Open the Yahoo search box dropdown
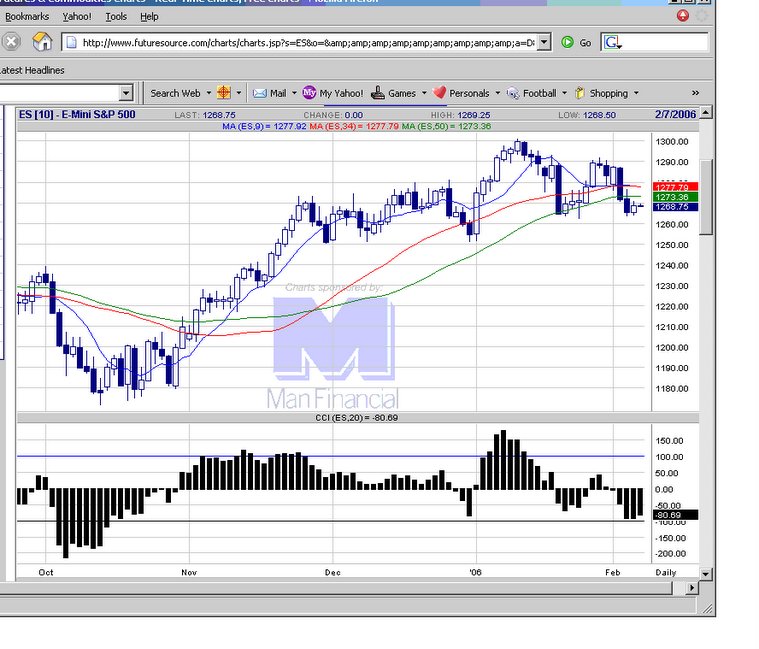This screenshot has height=649, width=759. [x=126, y=92]
